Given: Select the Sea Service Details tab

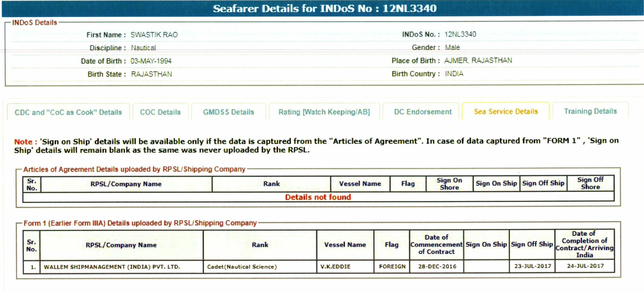Looking at the screenshot, I should [x=506, y=111].
